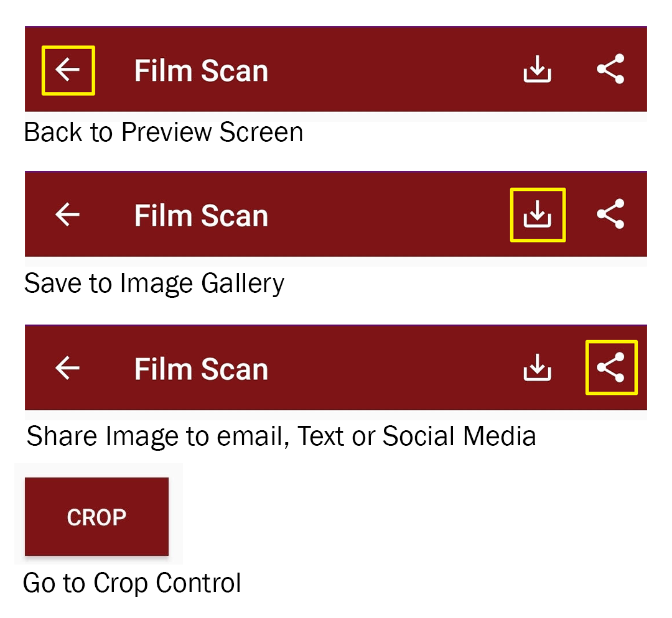Click empty red area of middle toolbar
The width and height of the screenshot is (672, 618).
(392, 215)
